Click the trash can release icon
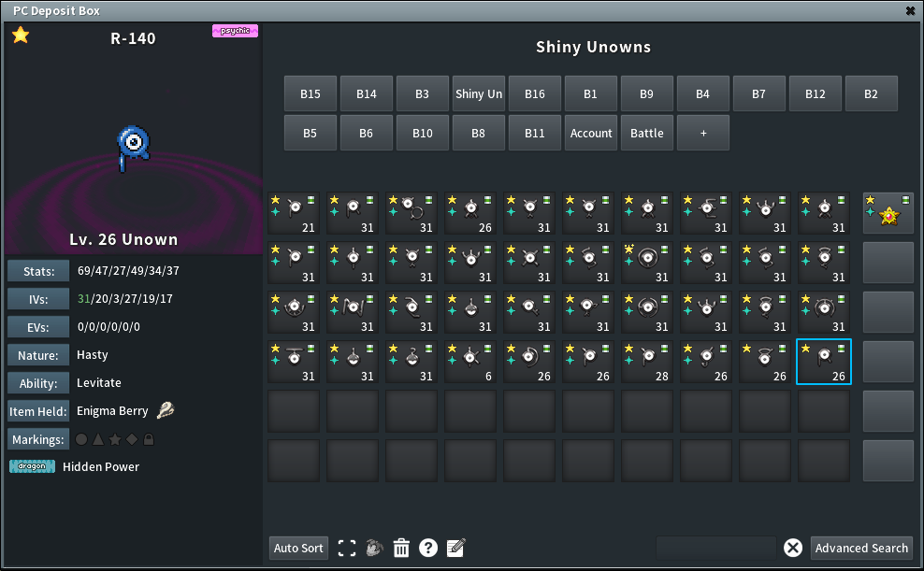This screenshot has width=924, height=571. [x=401, y=548]
